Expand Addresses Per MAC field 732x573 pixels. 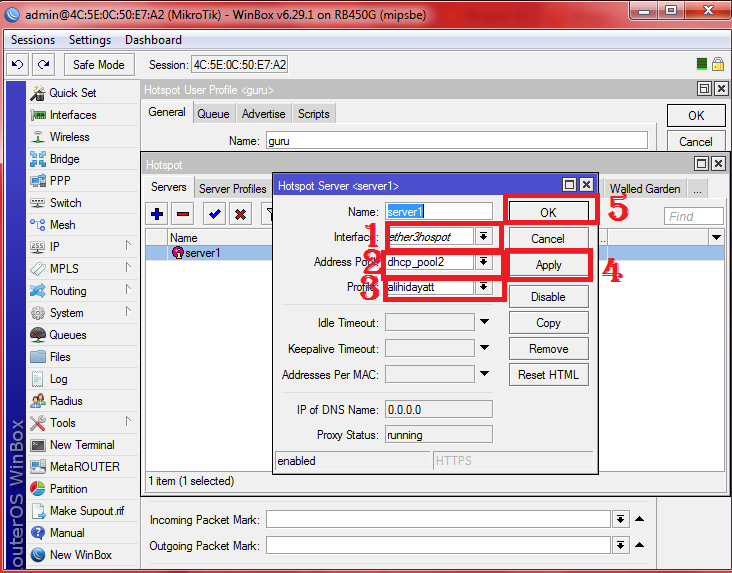485,374
